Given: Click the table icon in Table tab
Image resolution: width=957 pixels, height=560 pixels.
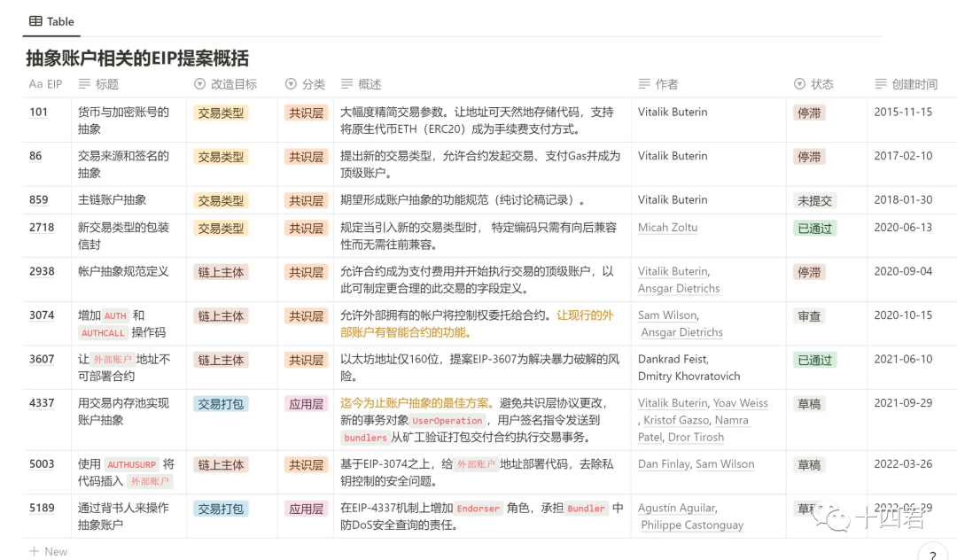Looking at the screenshot, I should pyautogui.click(x=35, y=21).
